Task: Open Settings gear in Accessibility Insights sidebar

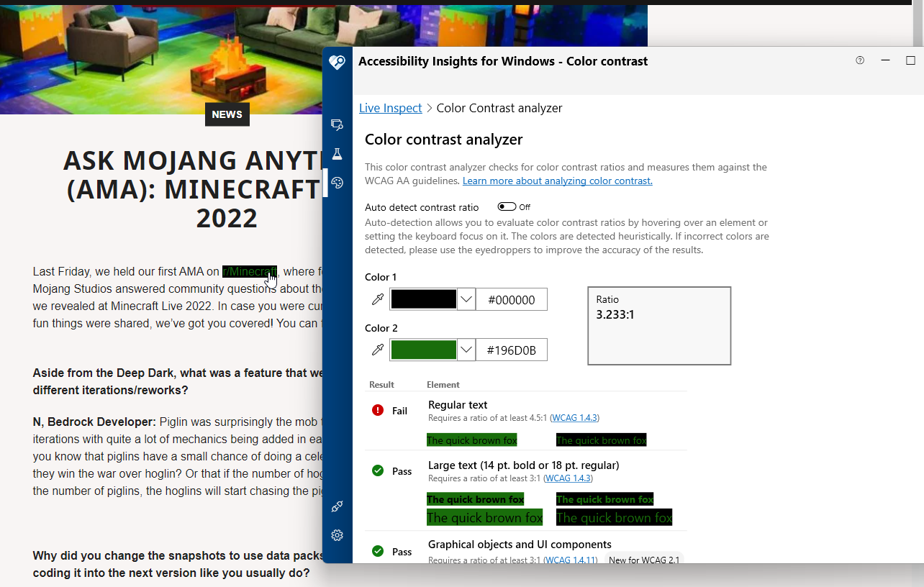Action: pyautogui.click(x=337, y=535)
